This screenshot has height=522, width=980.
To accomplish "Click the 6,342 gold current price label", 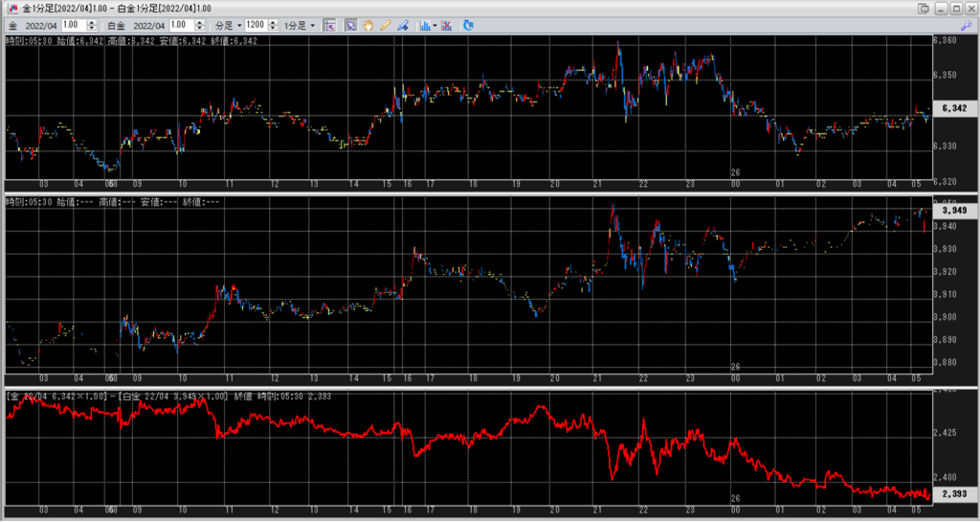I will [x=953, y=109].
